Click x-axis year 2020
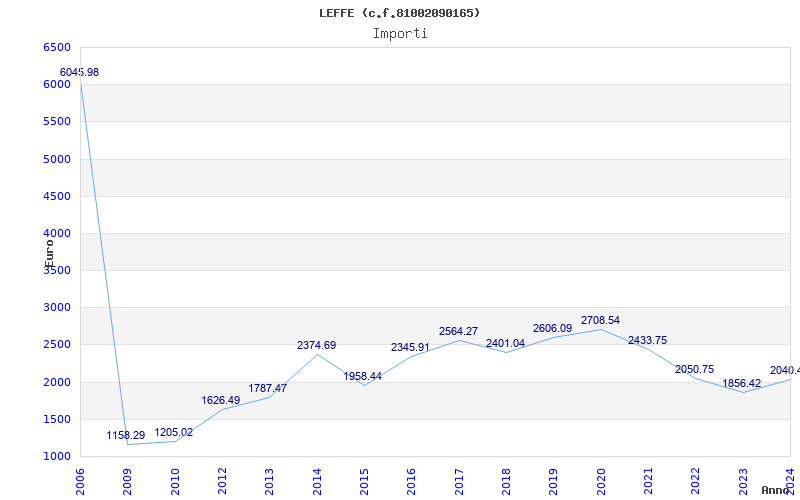Viewport: 800px width, 500px height. coord(601,482)
